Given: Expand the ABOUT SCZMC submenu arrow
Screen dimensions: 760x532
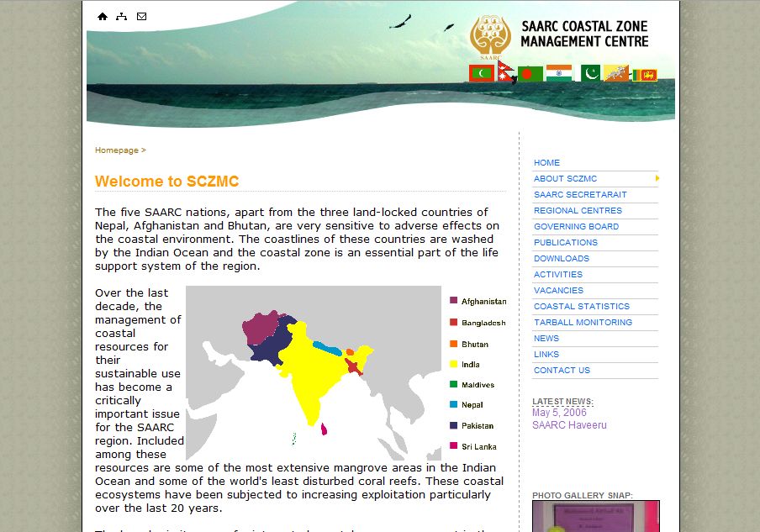Looking at the screenshot, I should pyautogui.click(x=657, y=178).
